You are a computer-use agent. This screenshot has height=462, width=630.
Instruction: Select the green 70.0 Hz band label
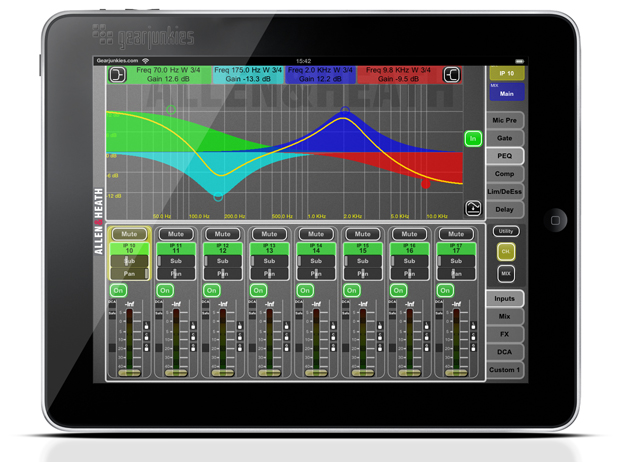pos(168,75)
